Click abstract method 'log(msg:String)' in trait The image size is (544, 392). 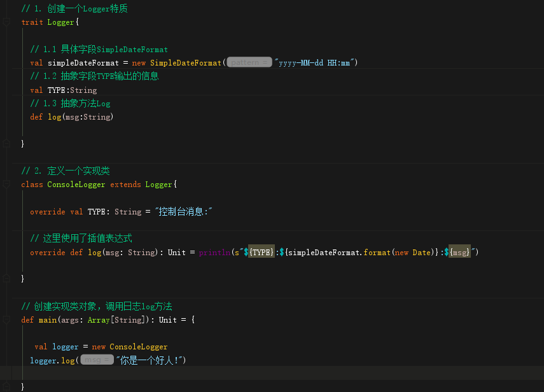pos(81,117)
